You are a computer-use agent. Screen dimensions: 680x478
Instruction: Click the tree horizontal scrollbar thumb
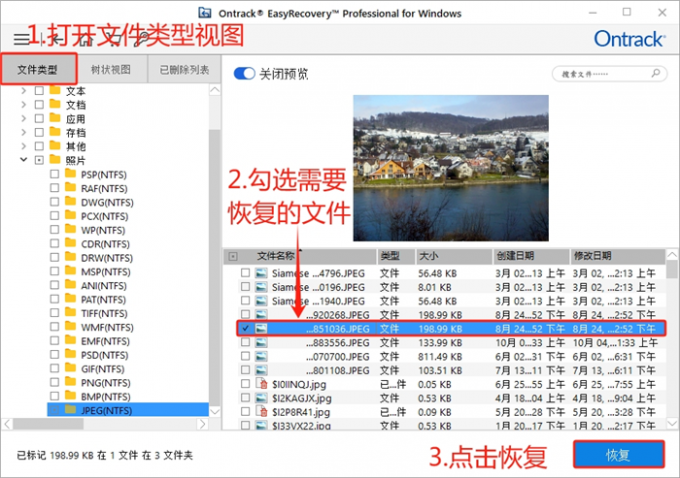[x=48, y=424]
